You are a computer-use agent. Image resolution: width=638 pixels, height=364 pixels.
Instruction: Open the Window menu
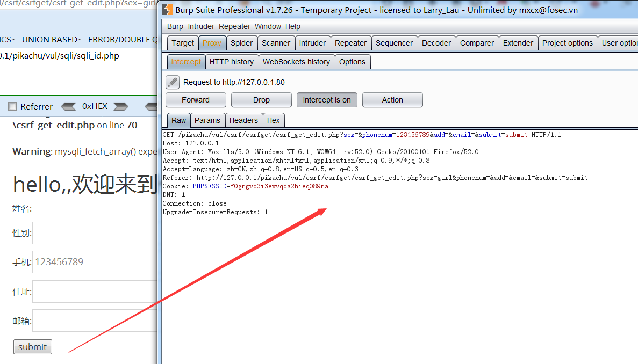268,26
